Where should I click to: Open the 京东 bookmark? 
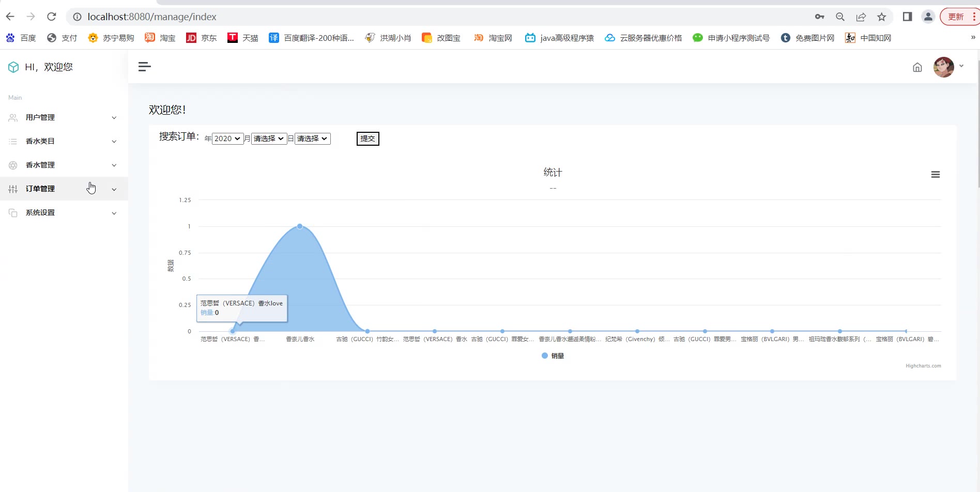(202, 38)
